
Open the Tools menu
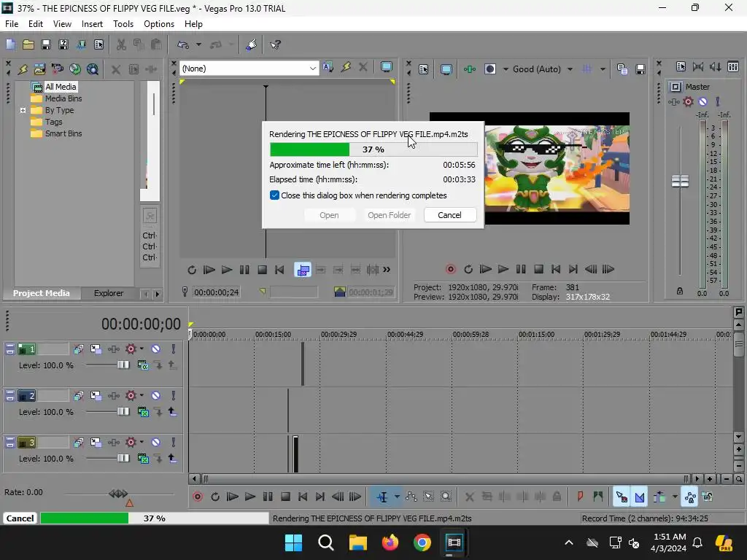(x=123, y=24)
